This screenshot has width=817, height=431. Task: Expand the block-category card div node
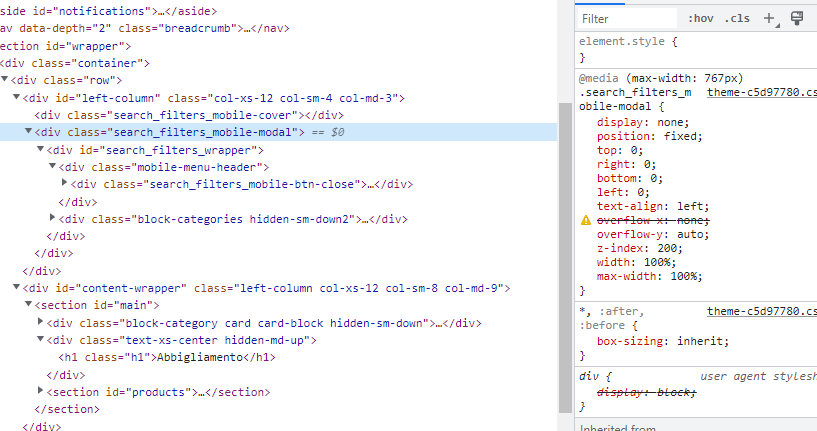tap(41, 322)
